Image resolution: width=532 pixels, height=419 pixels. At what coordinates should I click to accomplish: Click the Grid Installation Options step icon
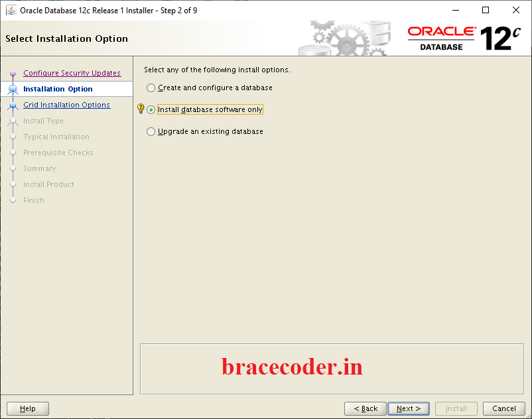(x=13, y=105)
